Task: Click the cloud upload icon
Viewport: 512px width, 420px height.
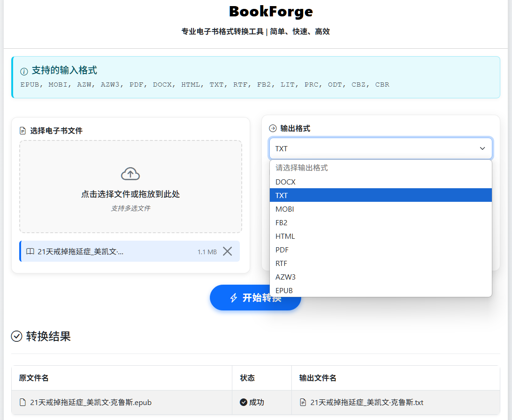Action: click(x=130, y=174)
